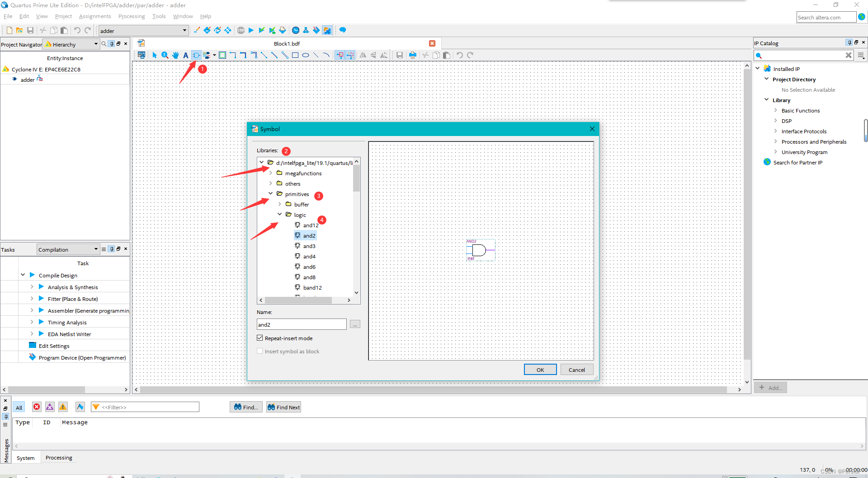Click the Find Next button
Viewport: 868px width, 478px height.
click(x=283, y=407)
